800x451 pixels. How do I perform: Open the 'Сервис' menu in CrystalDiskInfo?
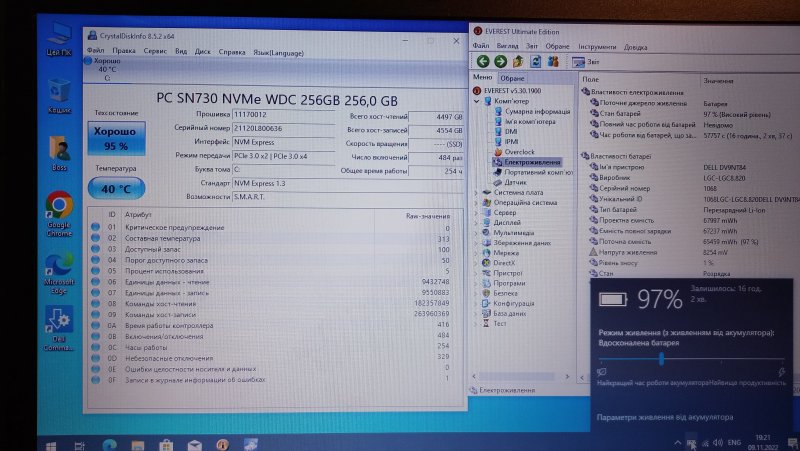tap(155, 50)
